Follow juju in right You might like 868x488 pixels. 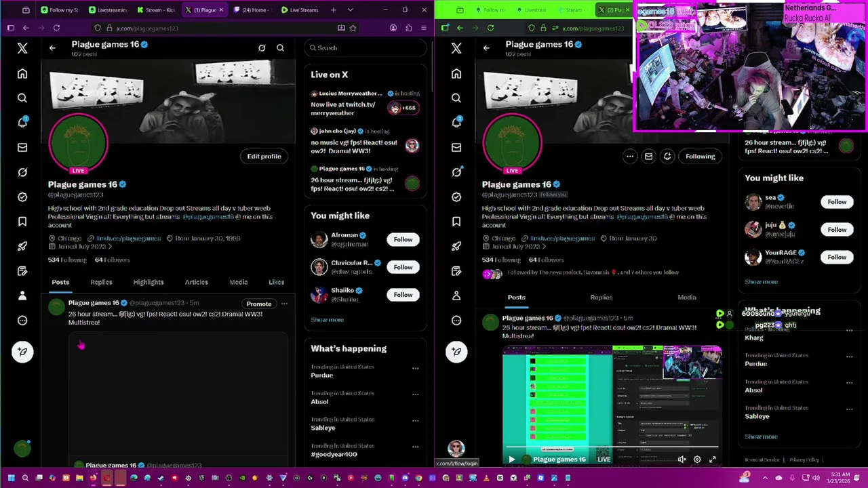[x=837, y=230]
